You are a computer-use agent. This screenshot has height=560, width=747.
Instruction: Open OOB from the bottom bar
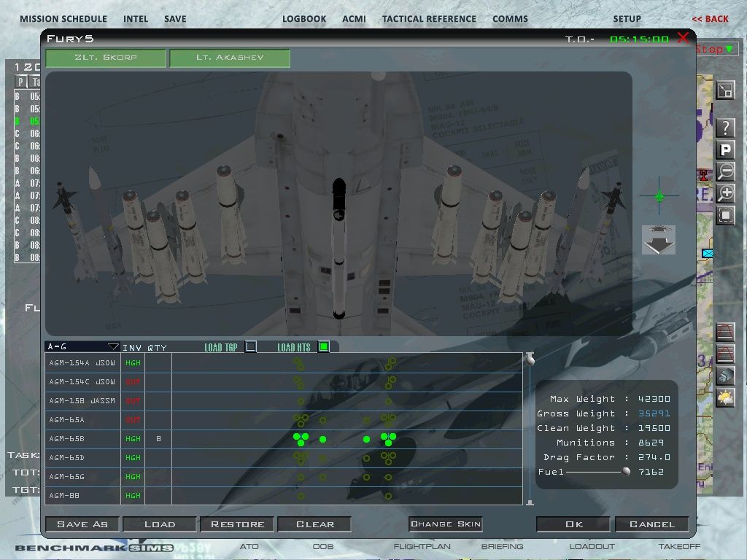(x=323, y=546)
